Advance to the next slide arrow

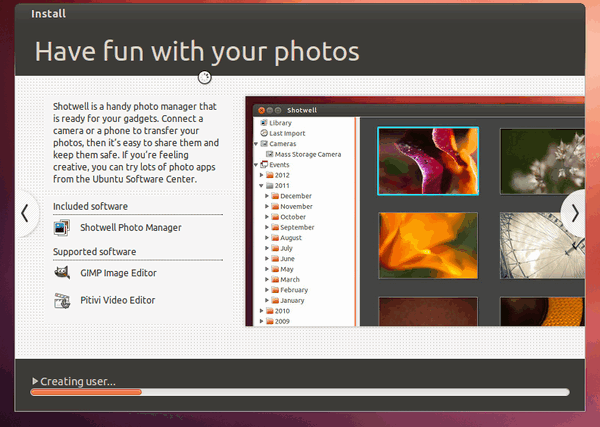(575, 212)
